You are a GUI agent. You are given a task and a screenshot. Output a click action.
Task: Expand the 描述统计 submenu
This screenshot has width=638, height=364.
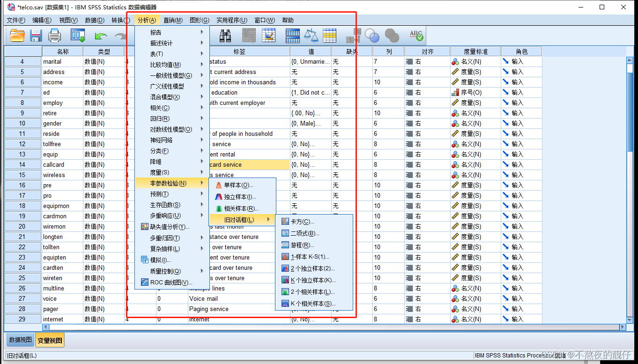click(x=172, y=43)
